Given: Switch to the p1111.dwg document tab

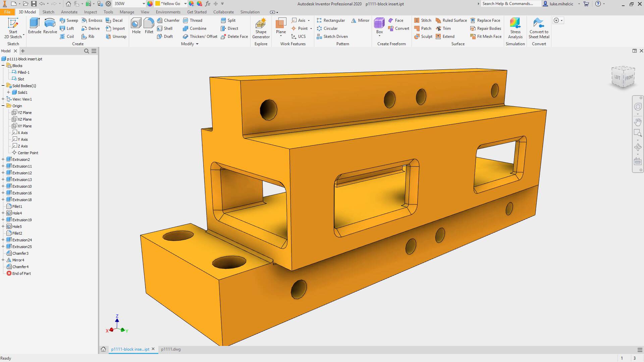Looking at the screenshot, I should 171,349.
